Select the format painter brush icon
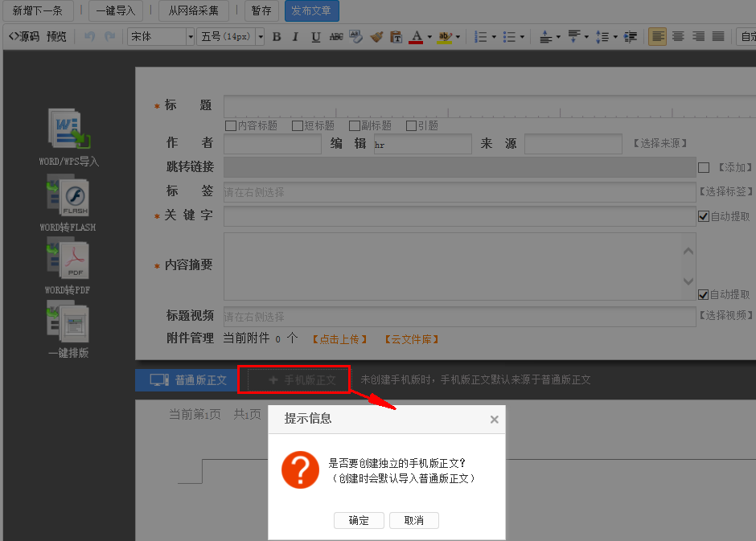The image size is (756, 541). (376, 37)
